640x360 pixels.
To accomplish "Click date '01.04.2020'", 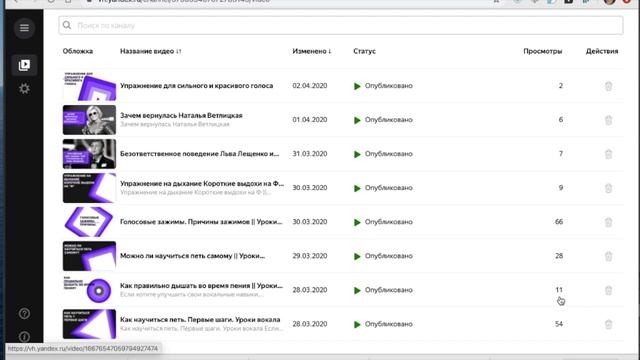I will [x=310, y=120].
